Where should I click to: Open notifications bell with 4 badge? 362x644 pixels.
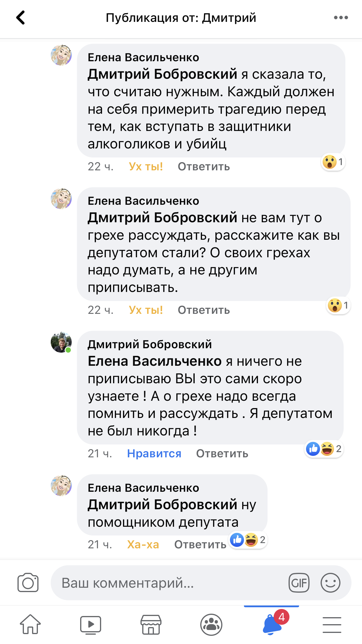pyautogui.click(x=272, y=624)
